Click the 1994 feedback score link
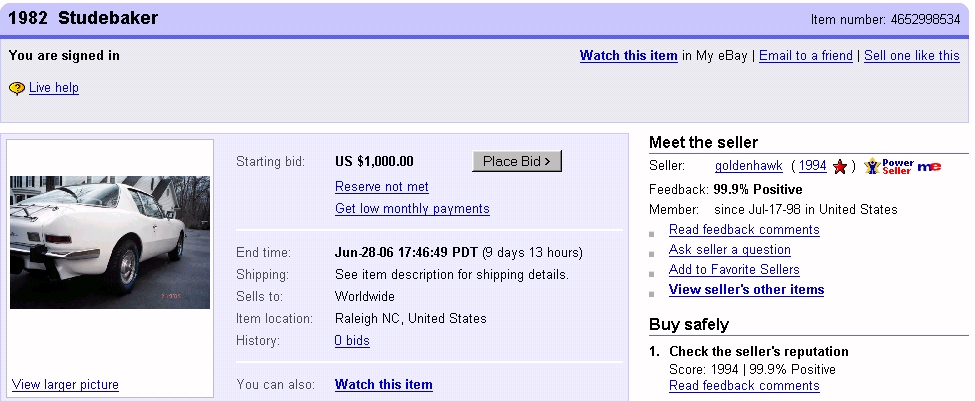Image resolution: width=975 pixels, height=401 pixels. tap(812, 166)
